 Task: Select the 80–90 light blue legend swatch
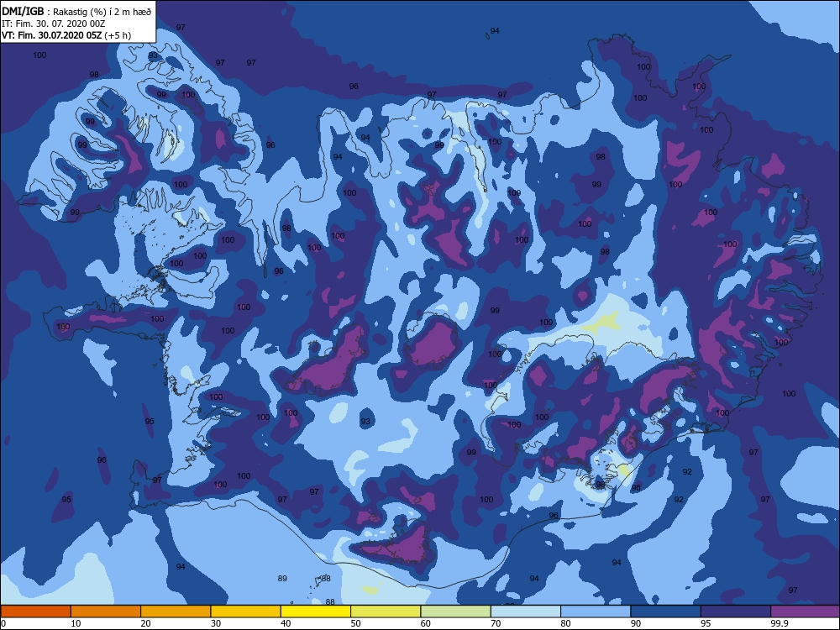click(x=596, y=612)
